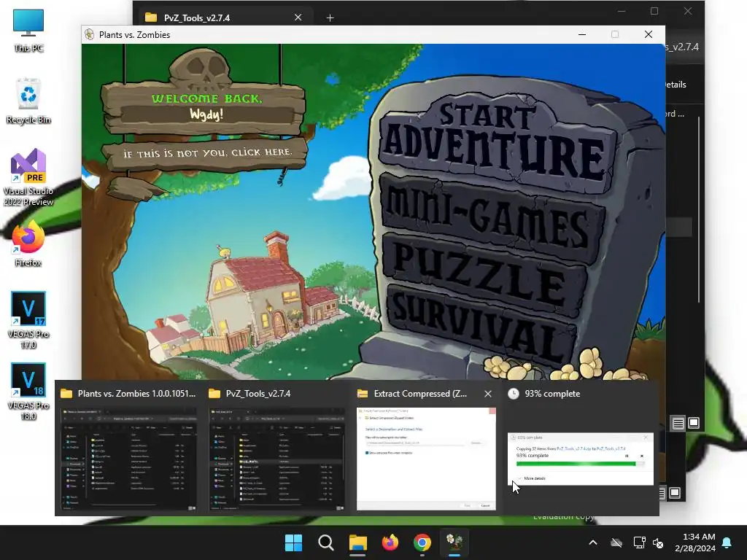This screenshot has width=747, height=560.
Task: Select the Visual Studio 2022 Preview shortcut
Action: coord(28,177)
